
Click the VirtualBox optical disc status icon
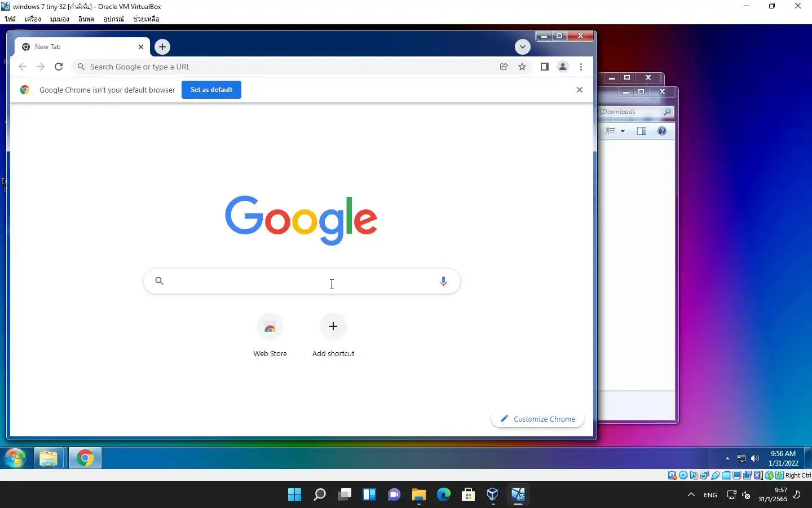(x=683, y=475)
